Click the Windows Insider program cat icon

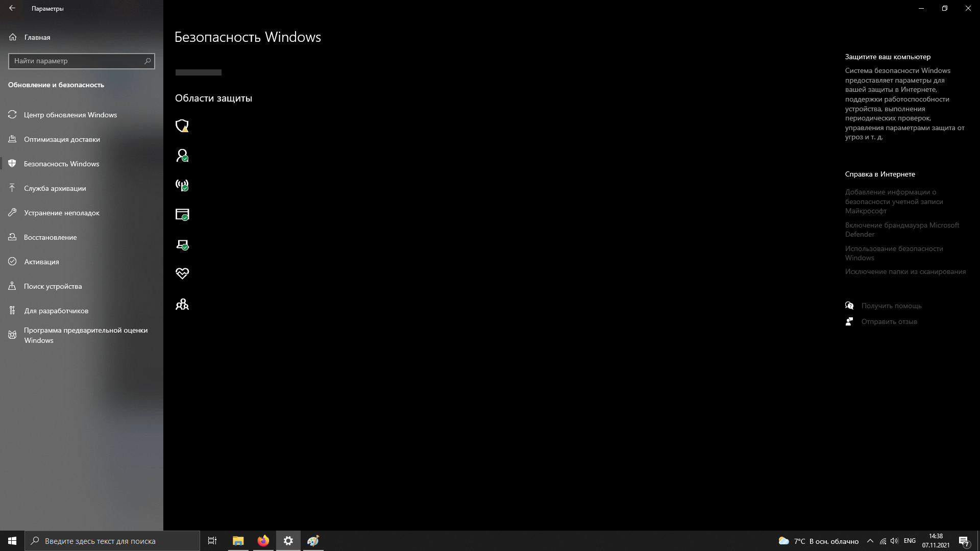coord(13,335)
